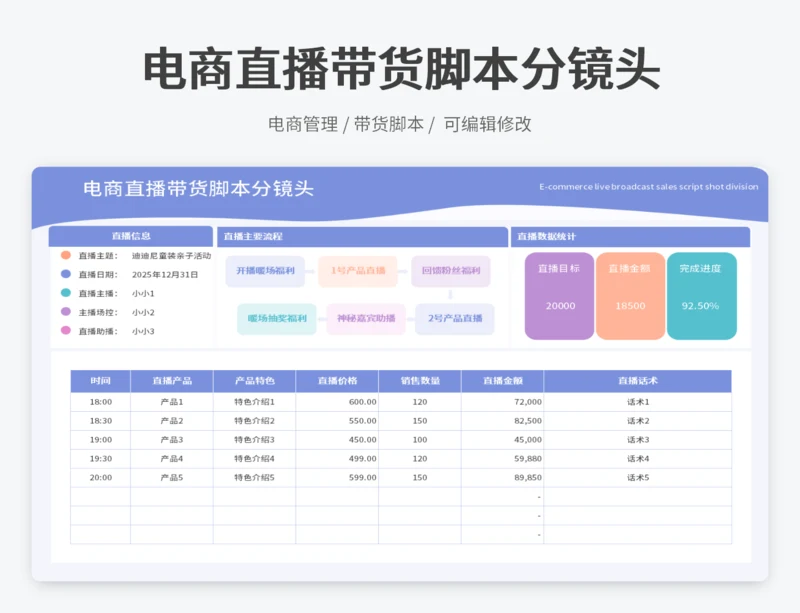Click the 小小2 field control value

[x=143, y=312]
